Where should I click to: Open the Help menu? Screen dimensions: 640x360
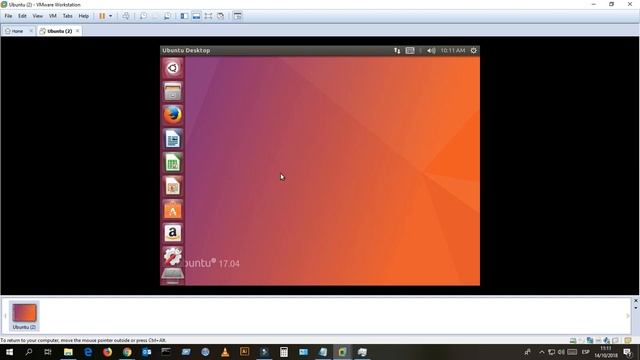(x=84, y=16)
